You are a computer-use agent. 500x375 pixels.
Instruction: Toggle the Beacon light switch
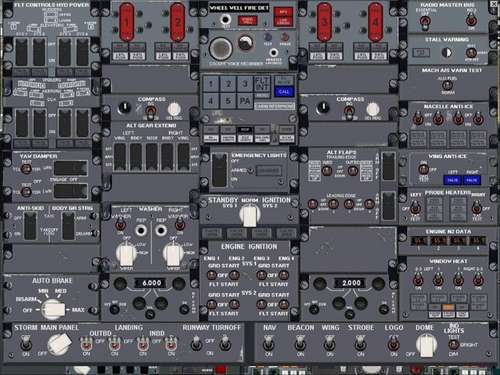pos(300,343)
